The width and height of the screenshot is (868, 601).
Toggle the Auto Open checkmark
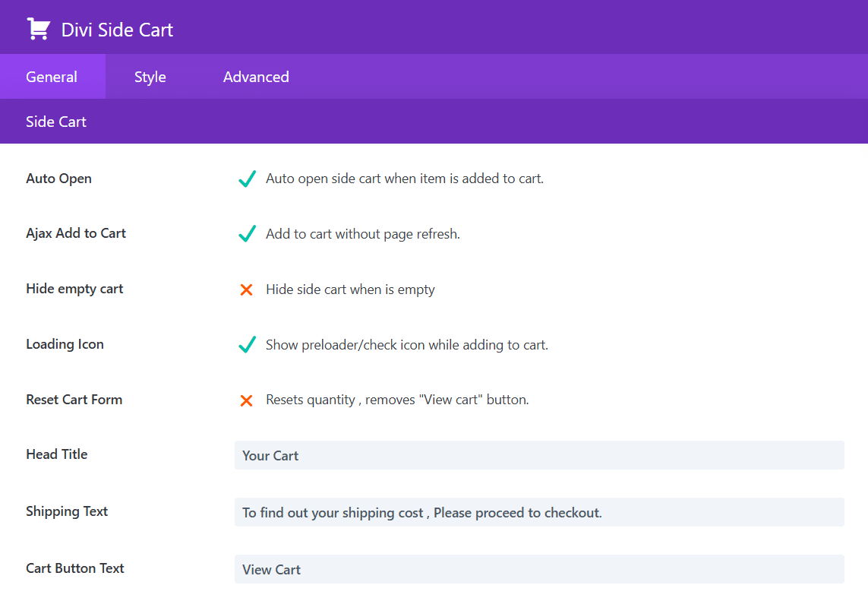coord(247,179)
